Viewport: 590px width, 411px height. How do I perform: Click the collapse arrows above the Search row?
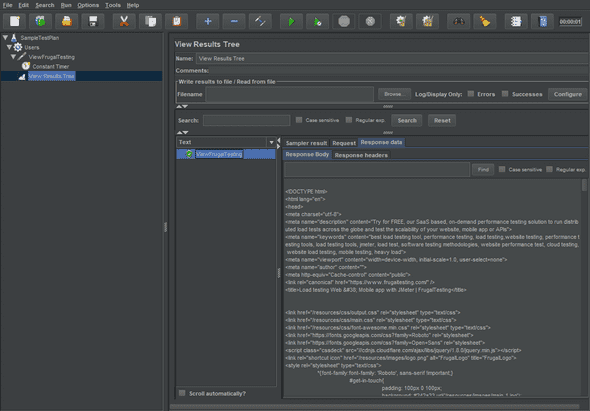[x=182, y=107]
